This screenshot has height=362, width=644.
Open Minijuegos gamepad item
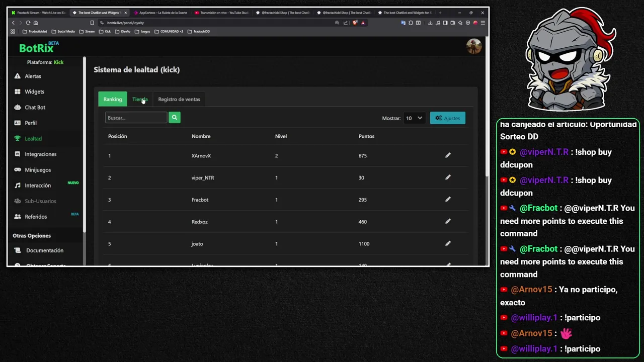click(x=32, y=170)
